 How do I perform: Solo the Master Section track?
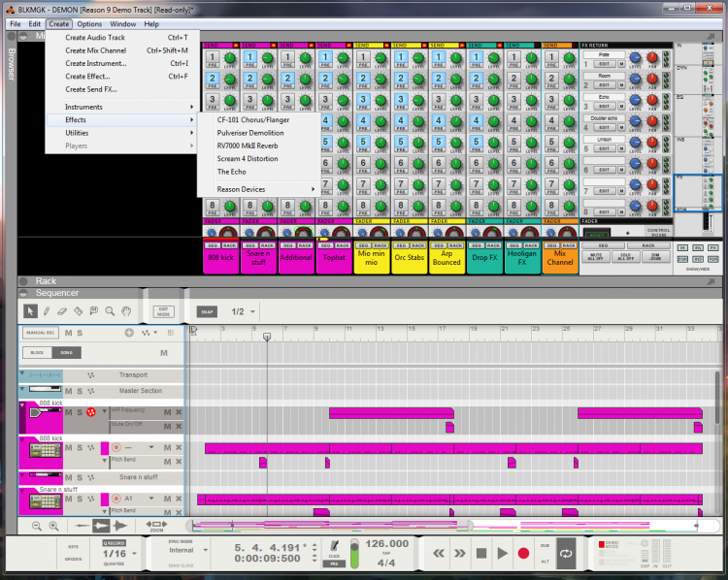pos(80,391)
